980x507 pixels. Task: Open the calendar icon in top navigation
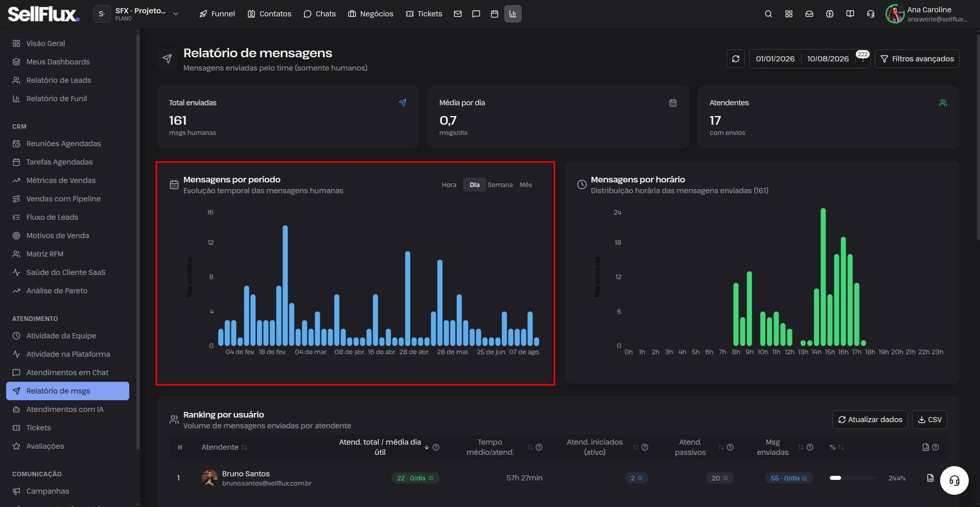495,14
